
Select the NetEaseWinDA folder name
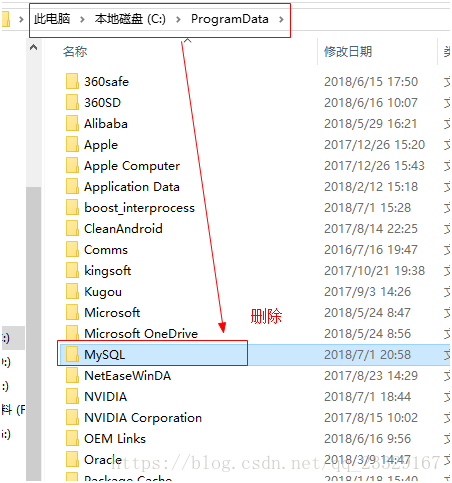(128, 376)
